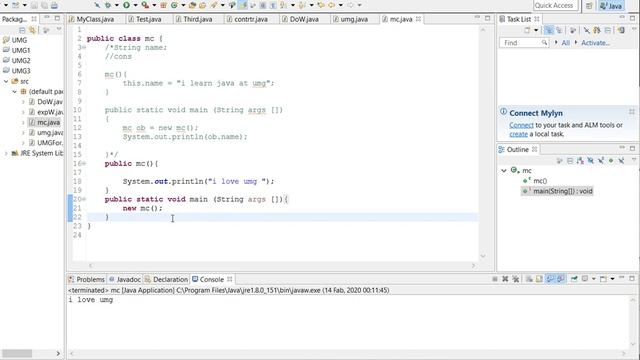Screen dimensions: 640x360
Task: Click the New Task icon in Task List
Action: pyautogui.click(x=527, y=30)
